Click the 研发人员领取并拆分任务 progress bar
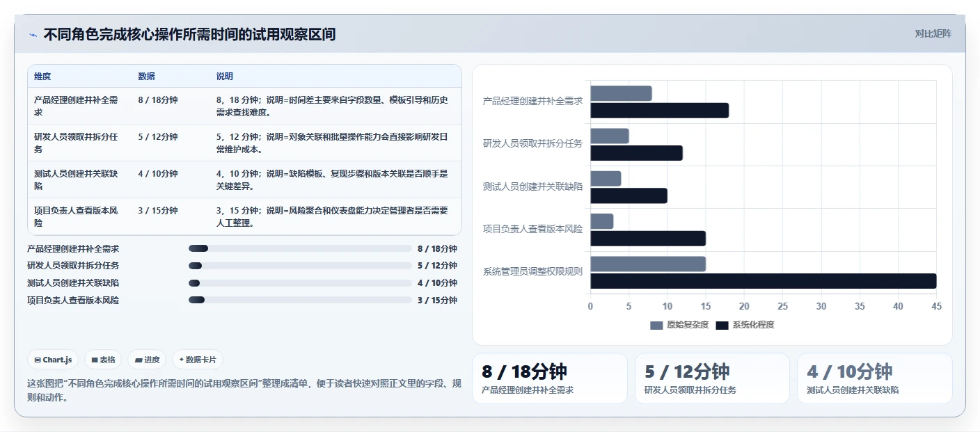Viewport: 980px width, 432px height. (300, 266)
